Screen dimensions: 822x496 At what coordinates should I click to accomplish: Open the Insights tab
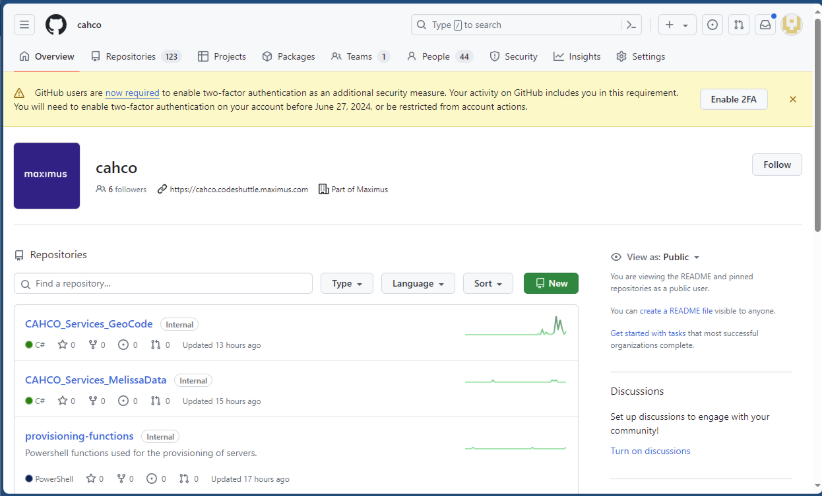coord(577,57)
